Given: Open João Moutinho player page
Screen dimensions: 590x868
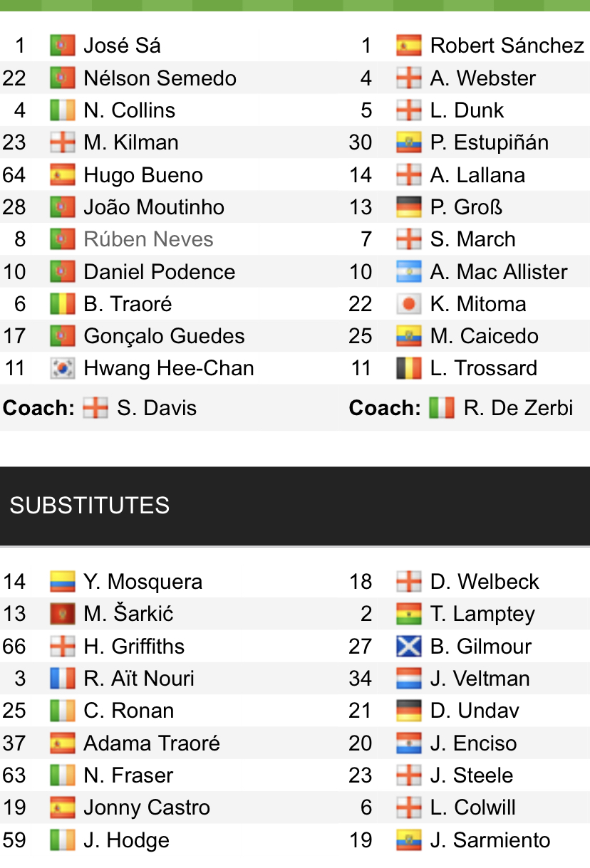Looking at the screenshot, I should 154,207.
